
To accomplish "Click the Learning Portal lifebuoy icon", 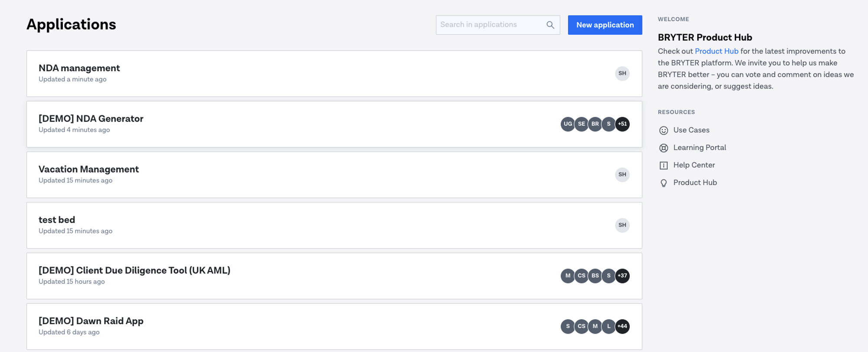I will tap(663, 148).
